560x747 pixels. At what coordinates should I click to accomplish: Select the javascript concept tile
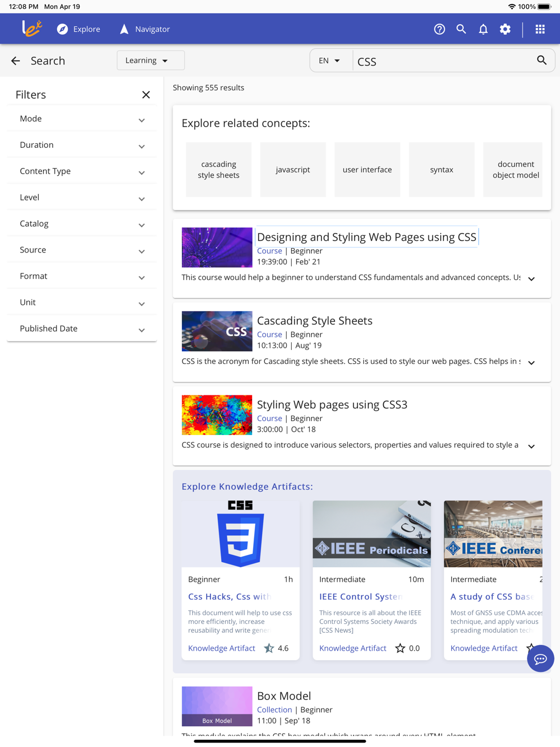pos(293,170)
